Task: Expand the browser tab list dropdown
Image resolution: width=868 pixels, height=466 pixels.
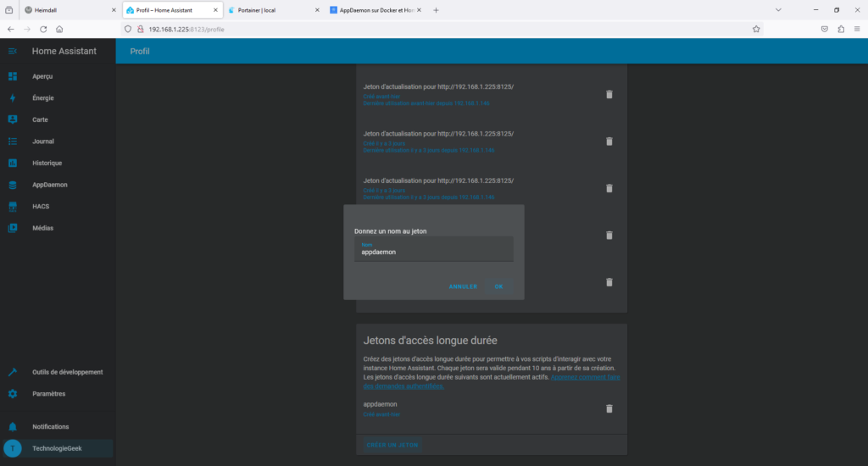Action: click(x=778, y=10)
